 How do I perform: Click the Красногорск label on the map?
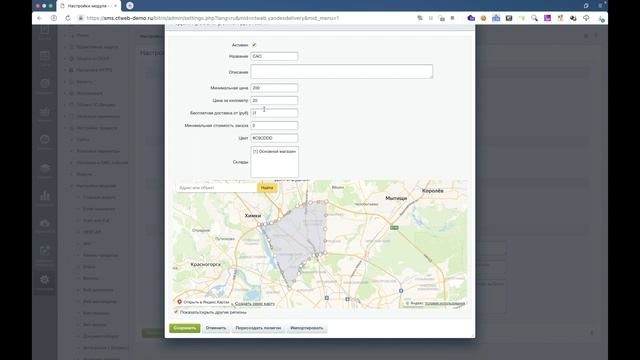point(205,264)
